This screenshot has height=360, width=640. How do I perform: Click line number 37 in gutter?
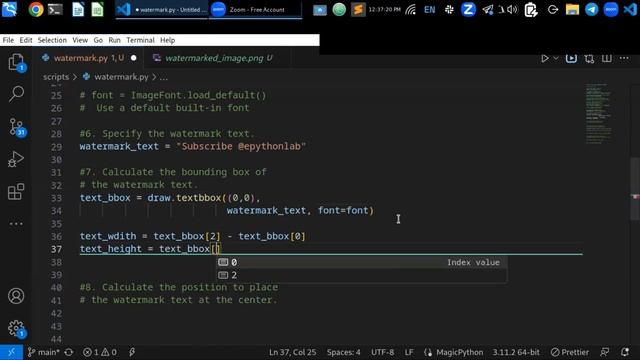coord(56,249)
